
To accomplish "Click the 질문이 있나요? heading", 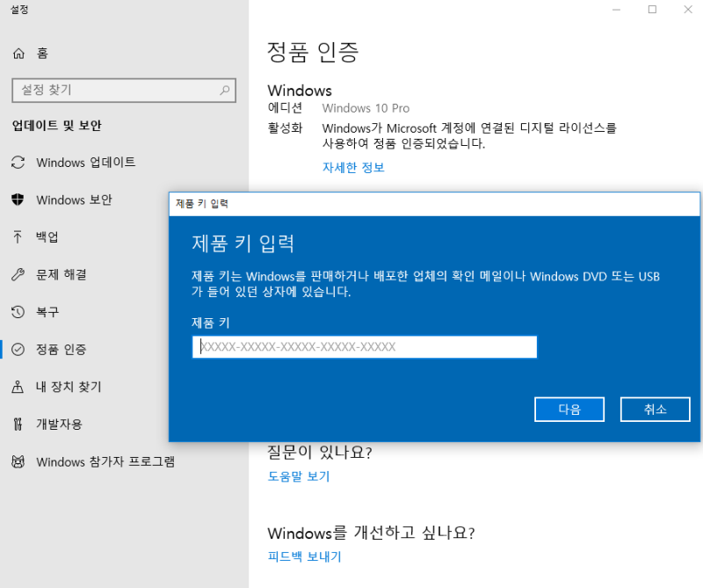I will pos(320,452).
